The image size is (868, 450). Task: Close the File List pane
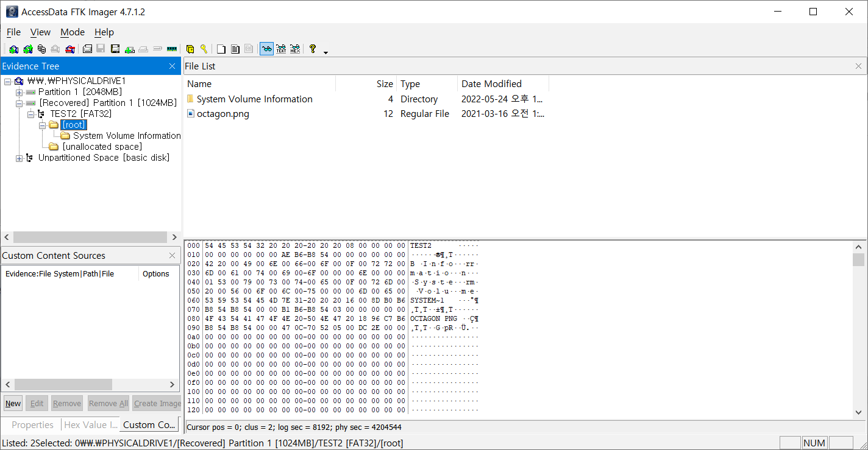[858, 66]
